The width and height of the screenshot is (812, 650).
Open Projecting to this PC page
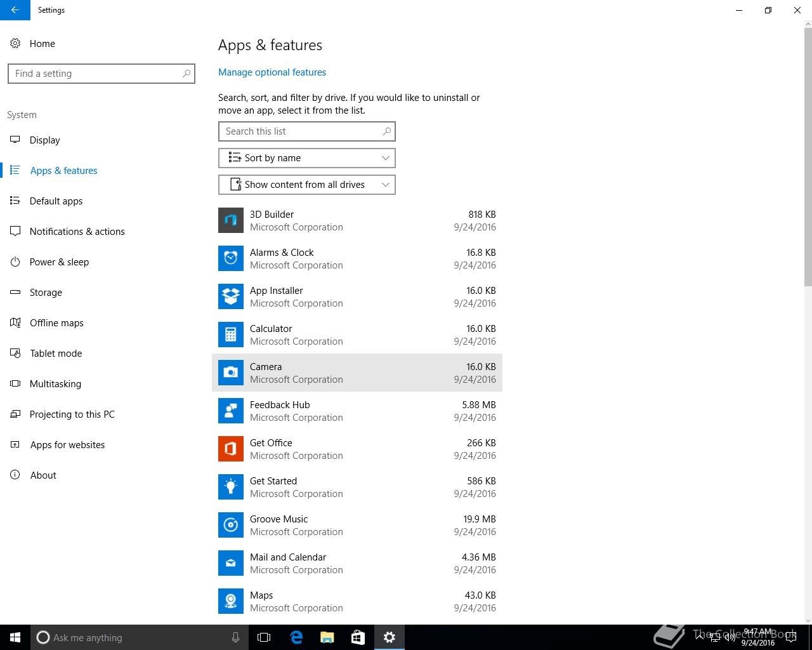click(x=72, y=414)
